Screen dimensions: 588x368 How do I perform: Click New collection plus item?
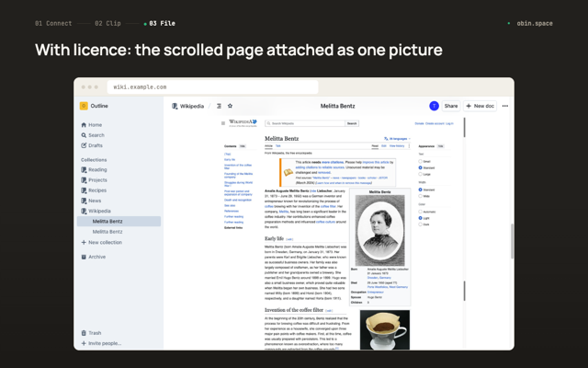pyautogui.click(x=102, y=242)
